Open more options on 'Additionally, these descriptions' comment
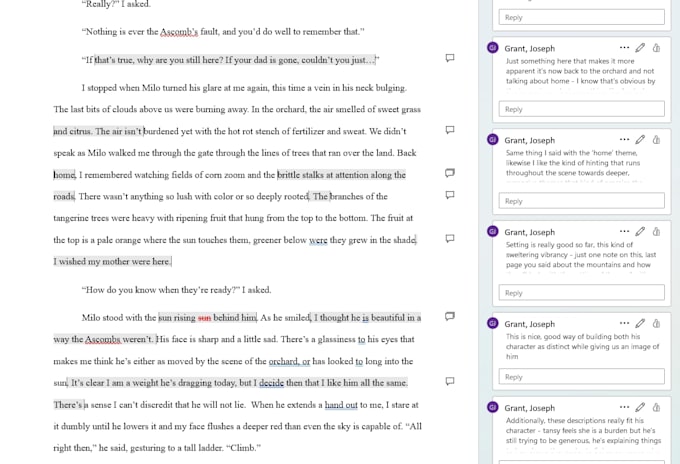The image size is (680, 464). tap(624, 407)
